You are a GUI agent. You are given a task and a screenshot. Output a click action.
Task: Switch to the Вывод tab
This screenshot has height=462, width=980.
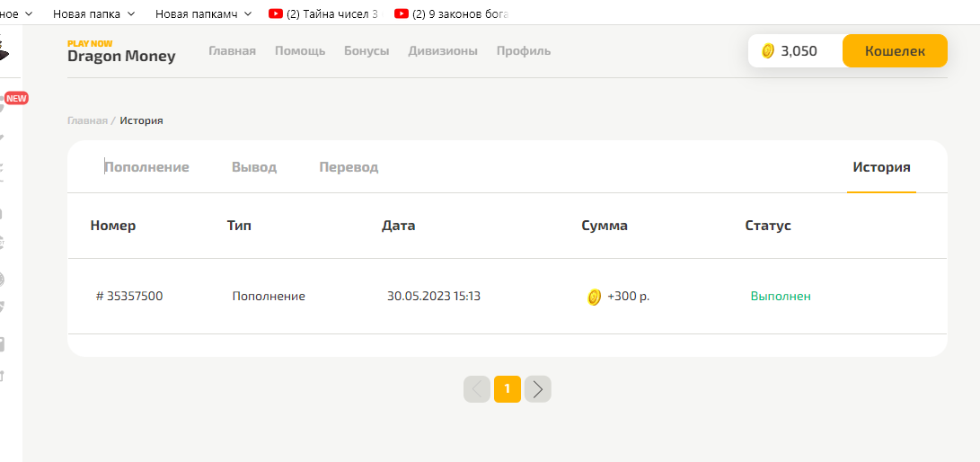(254, 167)
